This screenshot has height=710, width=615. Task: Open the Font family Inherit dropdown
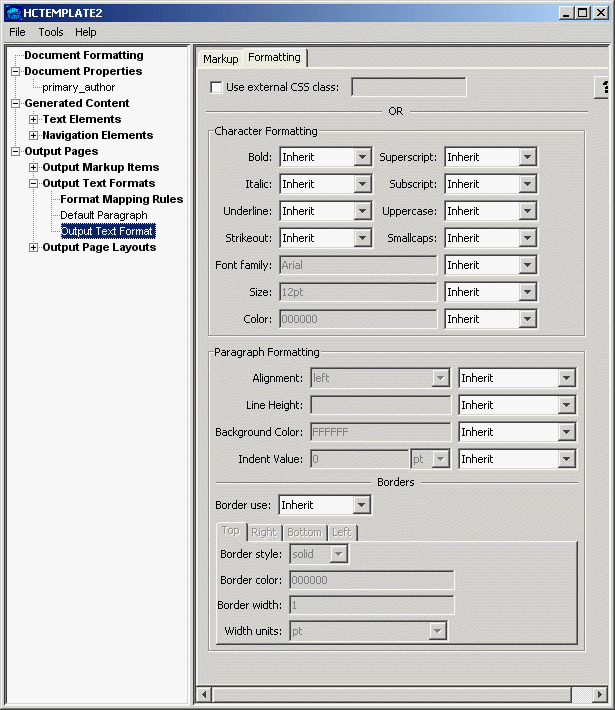click(528, 265)
